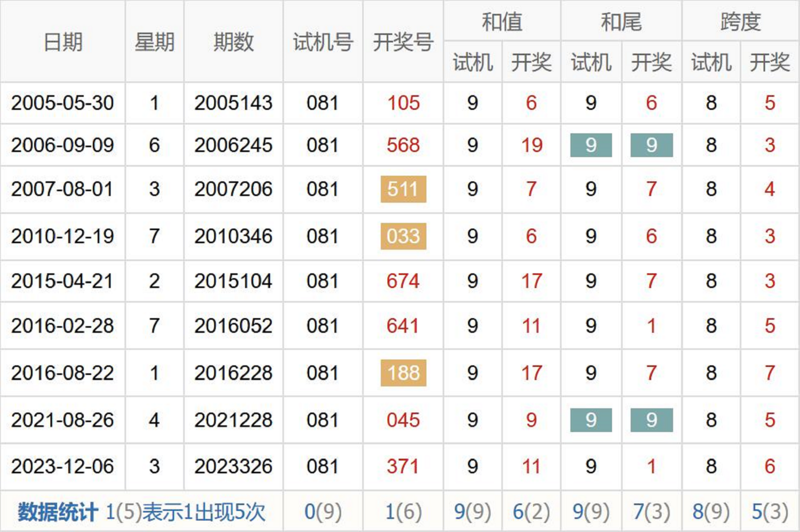The width and height of the screenshot is (800, 532).
Task: Click the highlighted 188 winning number
Action: (403, 373)
